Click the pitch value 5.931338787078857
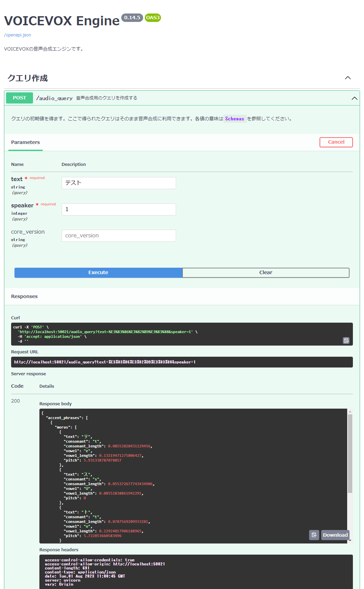The height and width of the screenshot is (589, 364). click(x=102, y=460)
